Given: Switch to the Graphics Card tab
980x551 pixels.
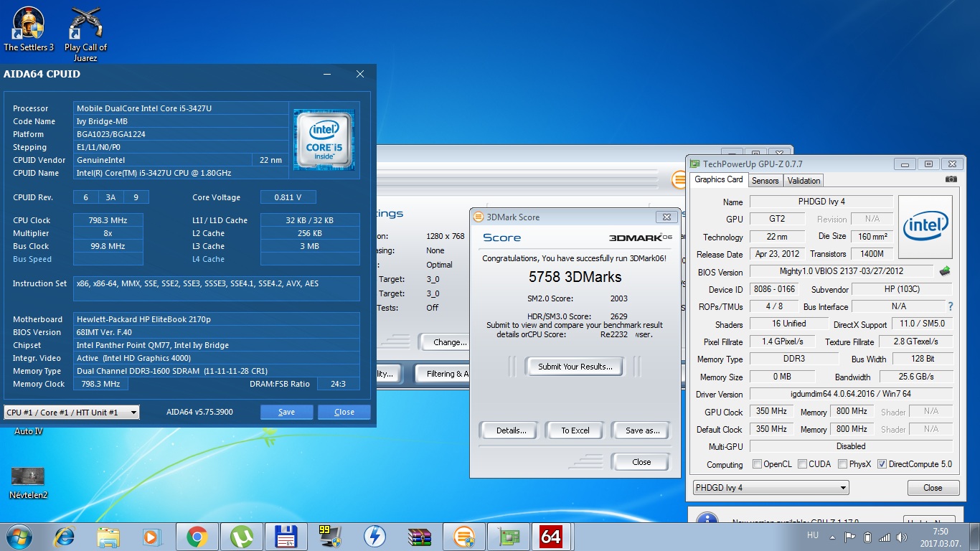Looking at the screenshot, I should point(719,179).
